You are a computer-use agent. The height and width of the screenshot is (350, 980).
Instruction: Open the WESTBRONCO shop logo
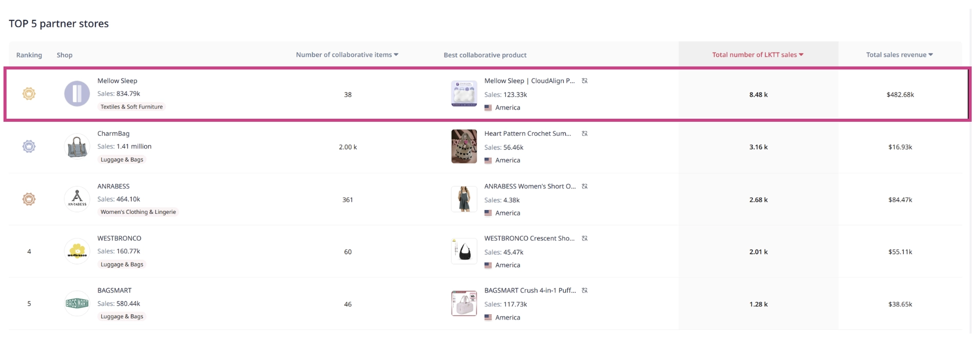click(77, 251)
